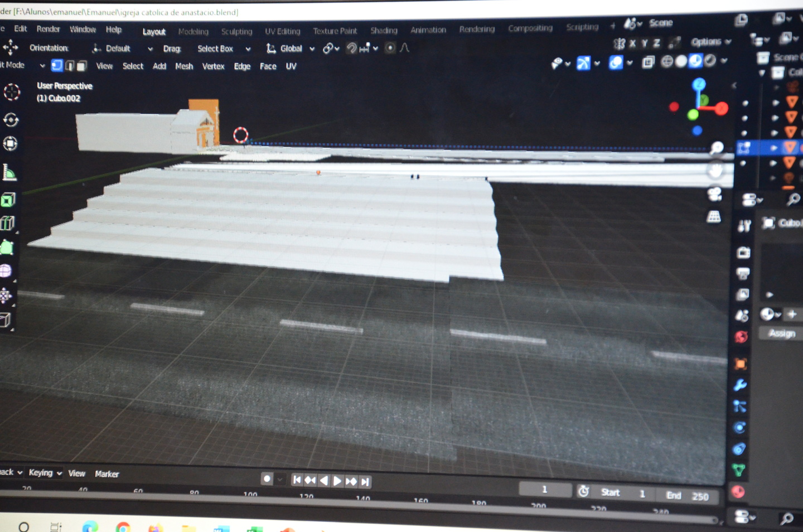Click the Assign material button
The image size is (803, 532).
781,333
